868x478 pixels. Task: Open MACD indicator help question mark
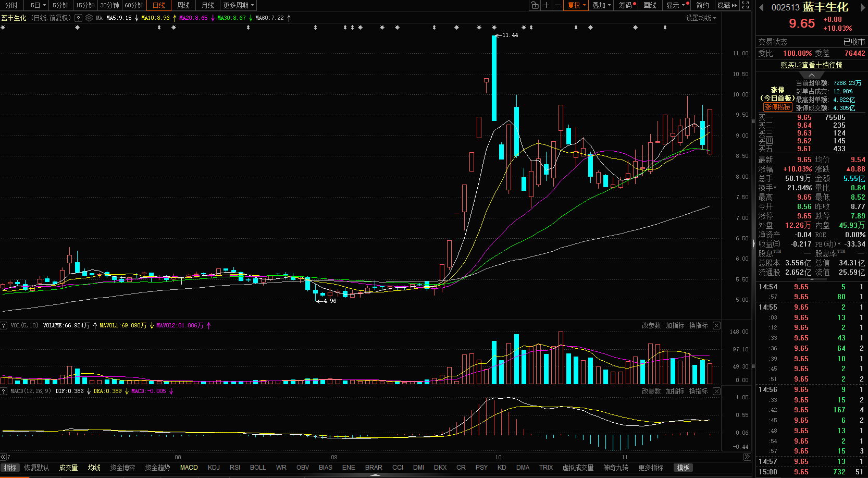(4, 391)
